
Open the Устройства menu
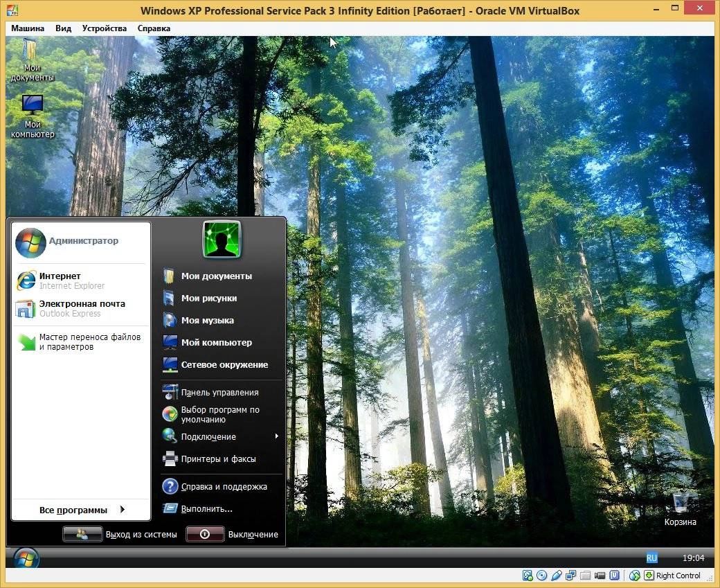(x=105, y=28)
